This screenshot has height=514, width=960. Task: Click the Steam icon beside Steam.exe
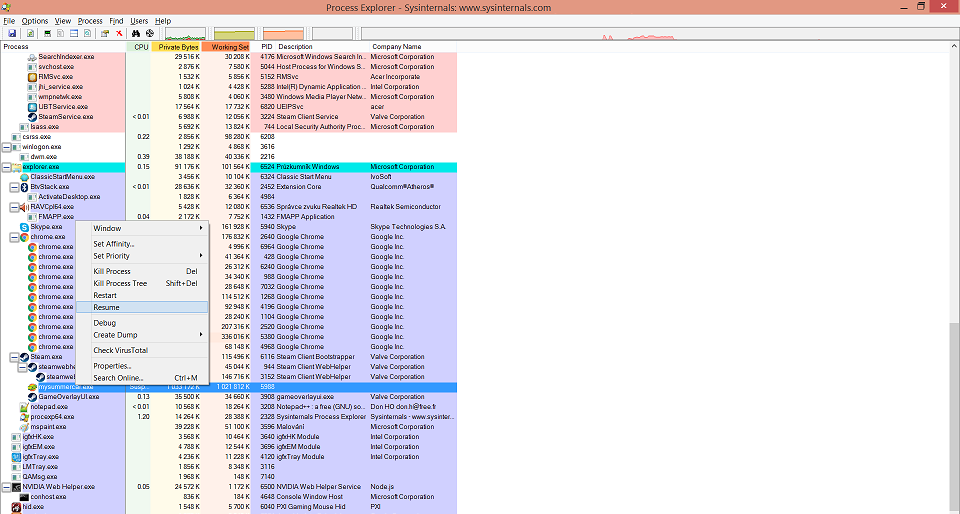pos(24,357)
